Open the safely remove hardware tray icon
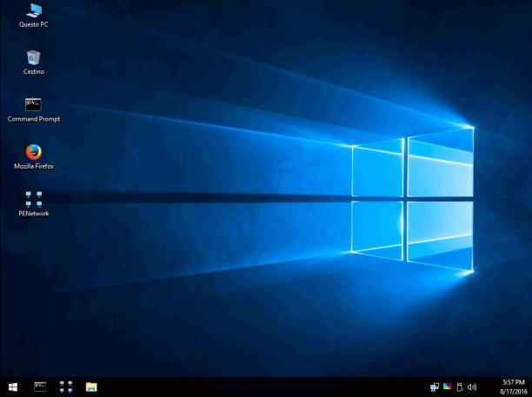Viewport: 532px width, 397px height. coord(460,387)
